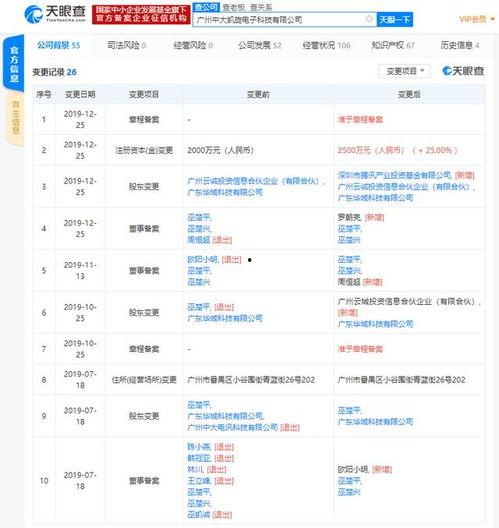This screenshot has height=528, width=499.
Task: Click 住所(经营场所)变更 cell in row 8
Action: tap(144, 380)
